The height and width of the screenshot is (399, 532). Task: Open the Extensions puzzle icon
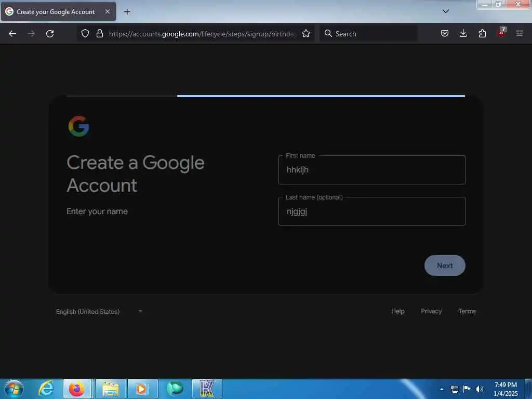pos(482,34)
